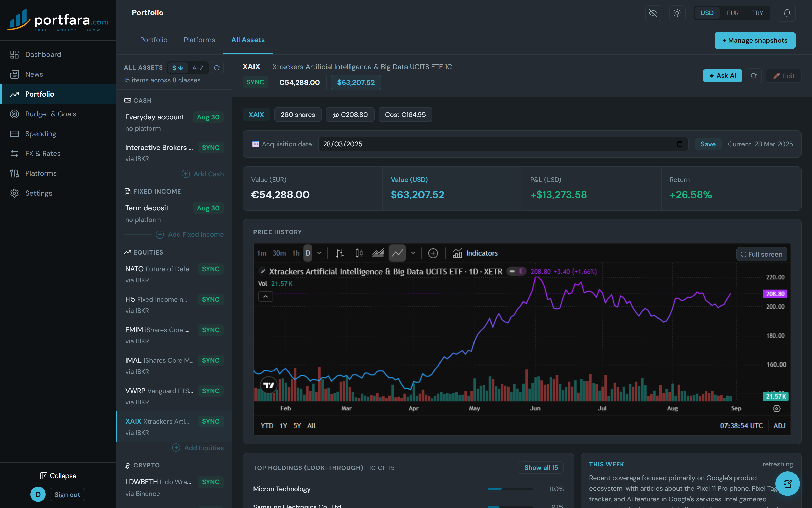
Task: Select bars chart style icon
Action: click(340, 253)
